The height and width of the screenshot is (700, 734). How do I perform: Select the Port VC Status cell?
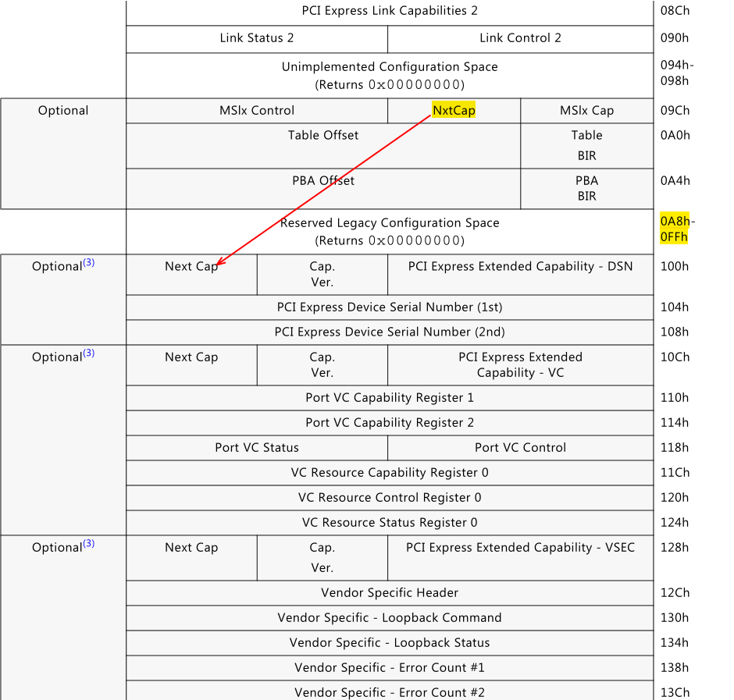(x=257, y=448)
